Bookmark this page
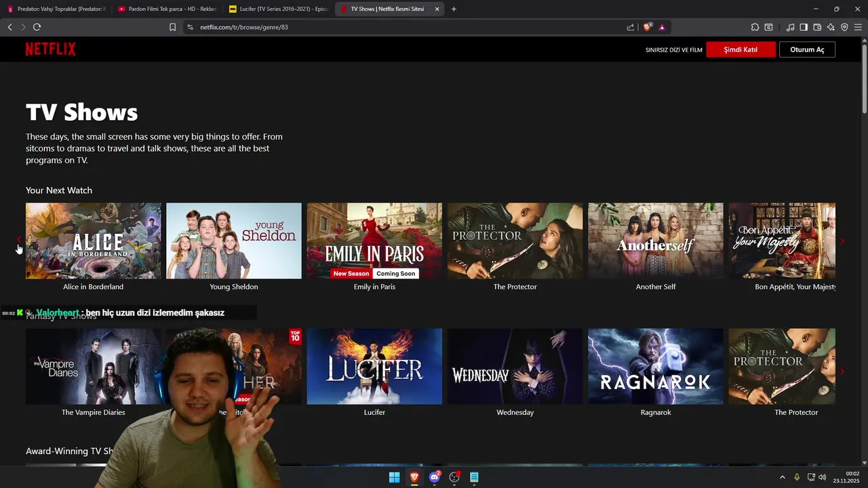Viewport: 868px width, 488px height. [x=172, y=27]
